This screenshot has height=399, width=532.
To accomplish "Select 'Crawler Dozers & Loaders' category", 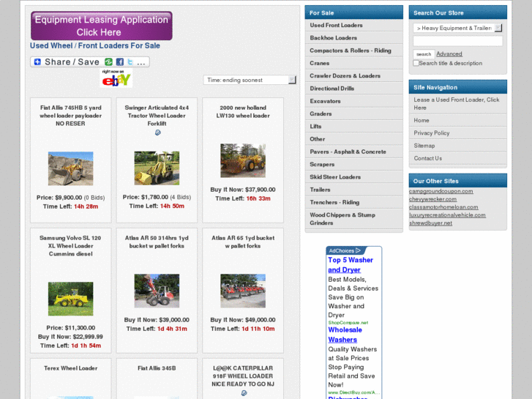I will (354, 75).
